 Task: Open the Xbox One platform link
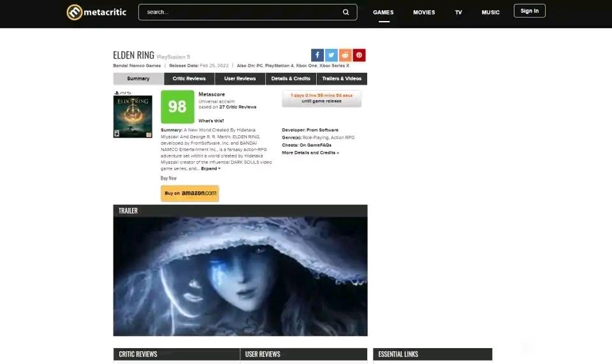point(307,66)
